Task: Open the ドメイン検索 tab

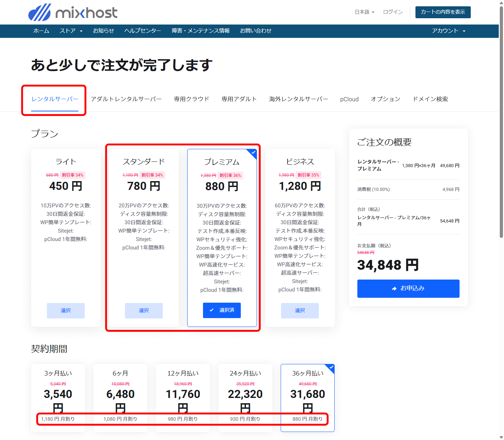Action: click(430, 99)
